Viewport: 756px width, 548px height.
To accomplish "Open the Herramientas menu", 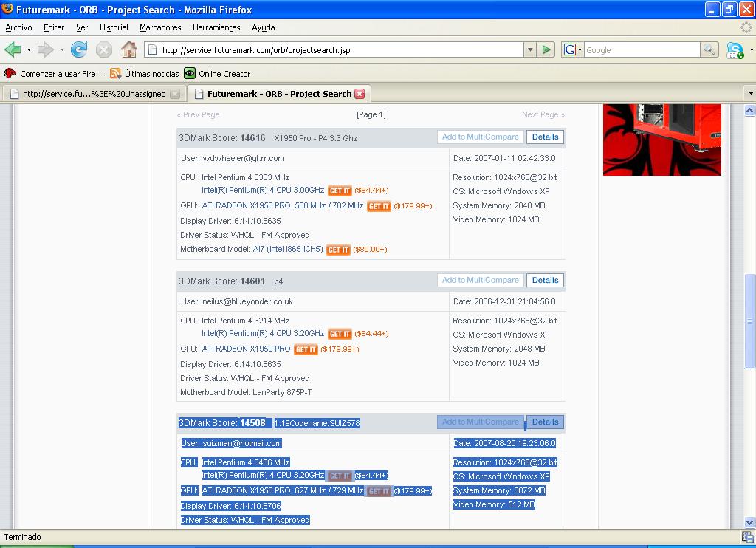I will 216,27.
